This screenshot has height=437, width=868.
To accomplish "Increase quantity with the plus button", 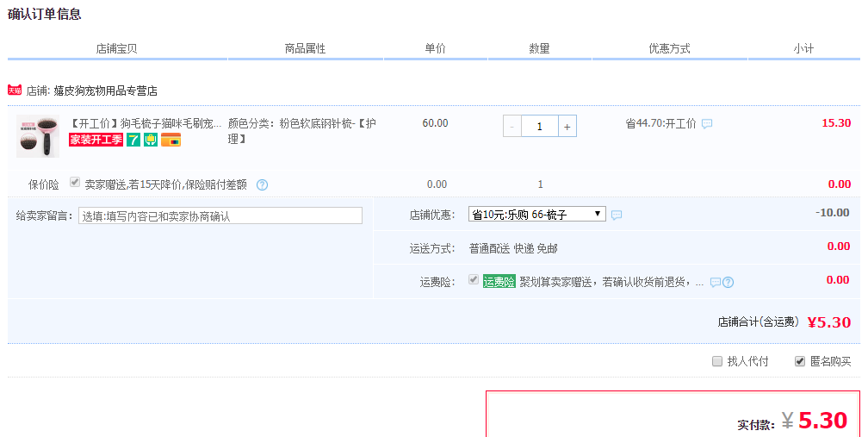I will click(567, 126).
